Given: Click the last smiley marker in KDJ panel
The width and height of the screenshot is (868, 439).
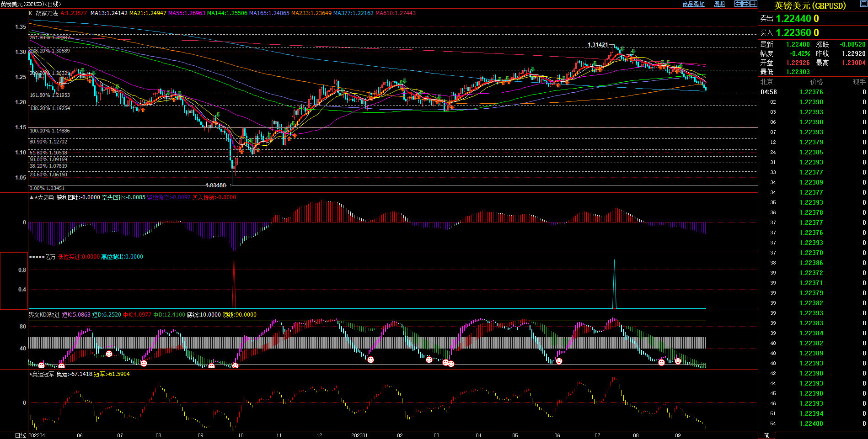Looking at the screenshot, I should click(678, 361).
